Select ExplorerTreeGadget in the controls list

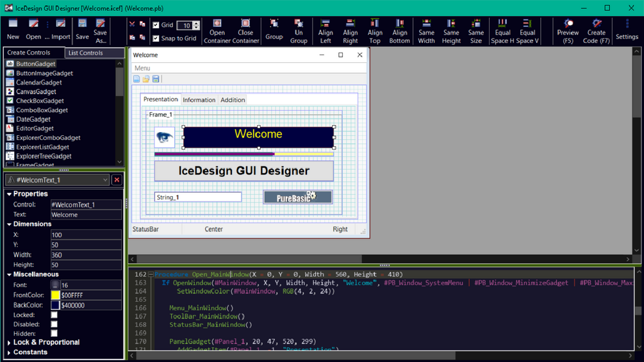tap(44, 156)
